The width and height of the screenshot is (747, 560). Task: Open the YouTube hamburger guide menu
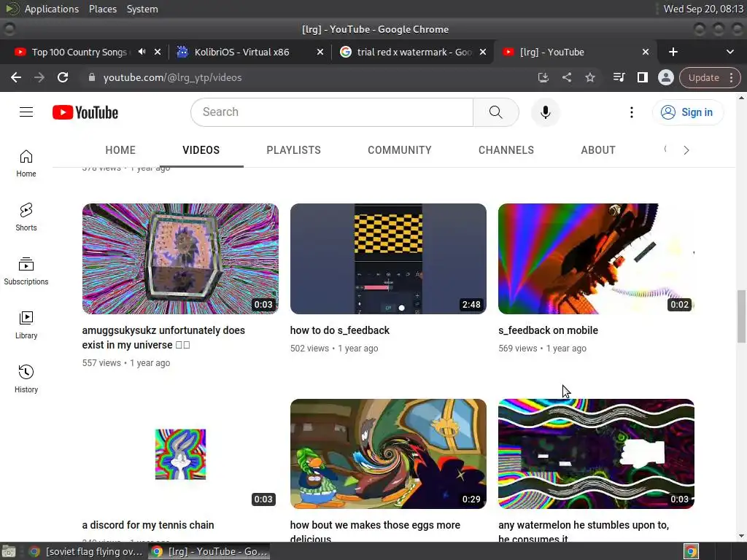26,112
